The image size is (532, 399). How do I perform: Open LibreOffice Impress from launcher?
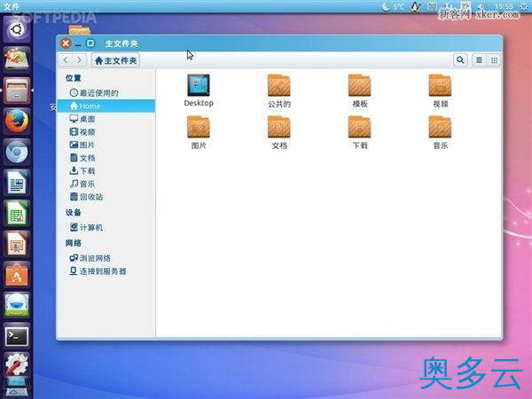17,244
